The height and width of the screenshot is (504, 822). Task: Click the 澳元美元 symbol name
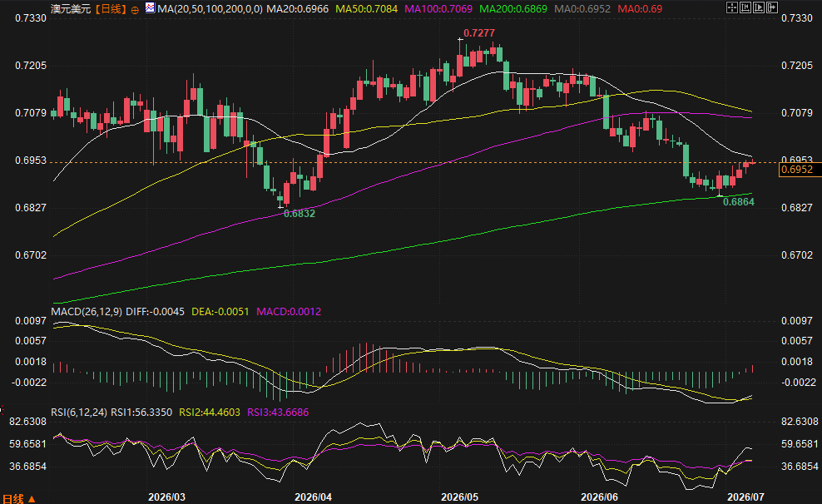71,9
